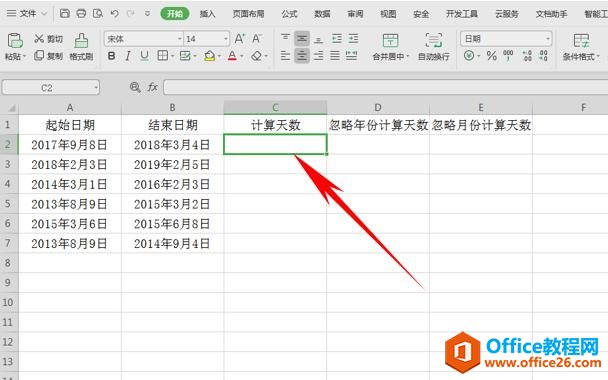Open the font name dropdown (宋体)
Screen dimensions: 608x380
pyautogui.click(x=180, y=39)
